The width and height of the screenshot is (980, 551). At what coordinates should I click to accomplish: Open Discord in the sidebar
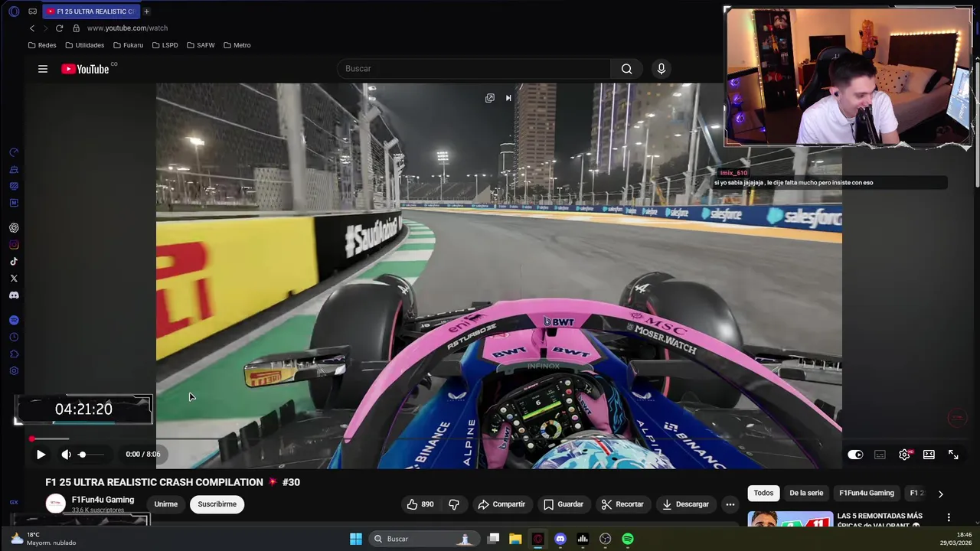[x=14, y=295]
